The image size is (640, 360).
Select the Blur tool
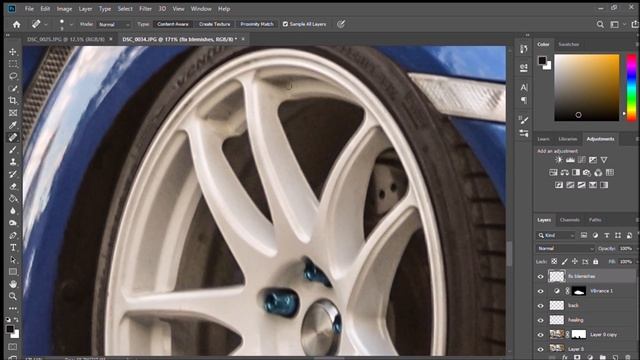point(13,211)
